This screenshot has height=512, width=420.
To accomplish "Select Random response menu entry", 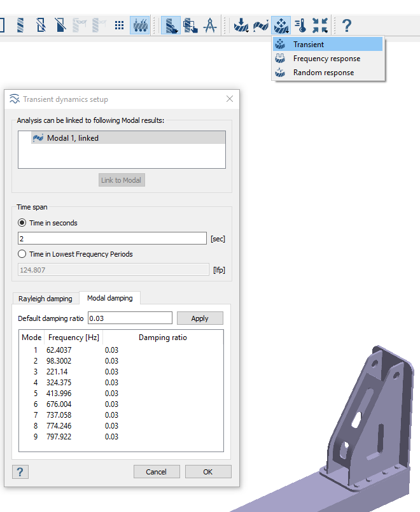I will (x=323, y=73).
